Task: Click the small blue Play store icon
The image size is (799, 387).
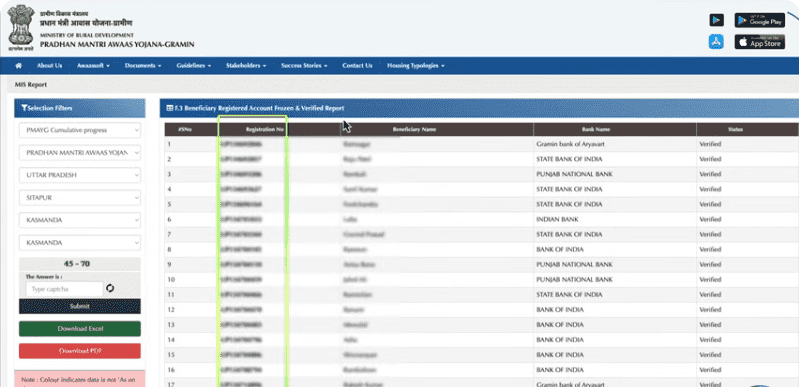Action: (x=716, y=20)
